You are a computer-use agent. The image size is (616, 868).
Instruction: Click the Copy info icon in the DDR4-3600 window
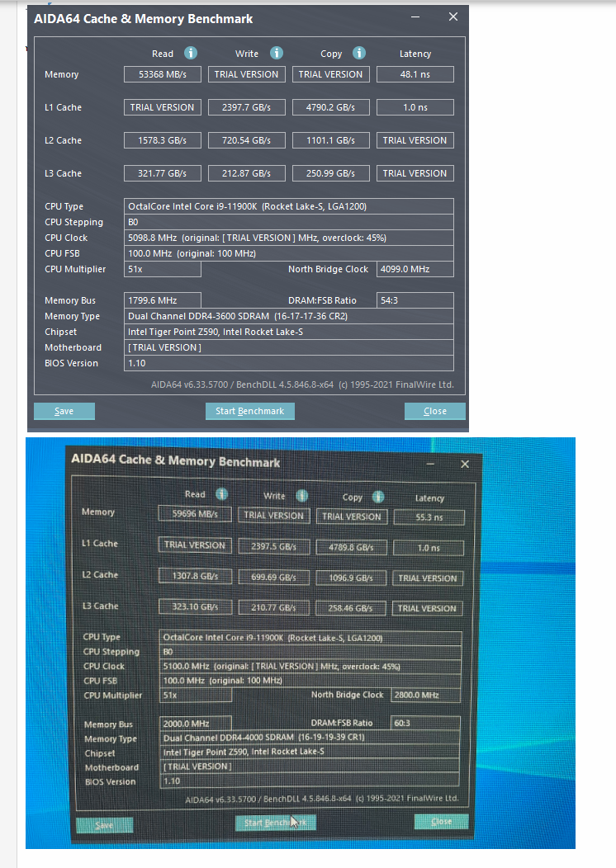(x=359, y=53)
